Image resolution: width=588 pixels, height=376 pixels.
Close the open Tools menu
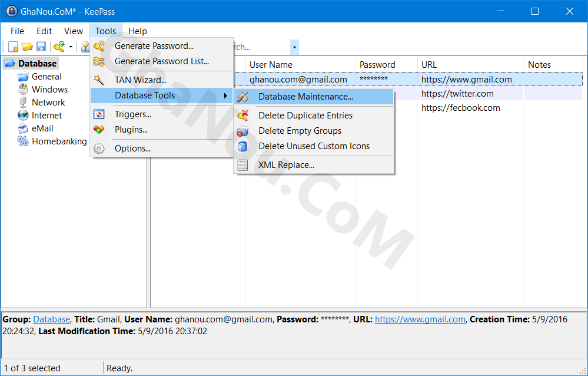(106, 31)
